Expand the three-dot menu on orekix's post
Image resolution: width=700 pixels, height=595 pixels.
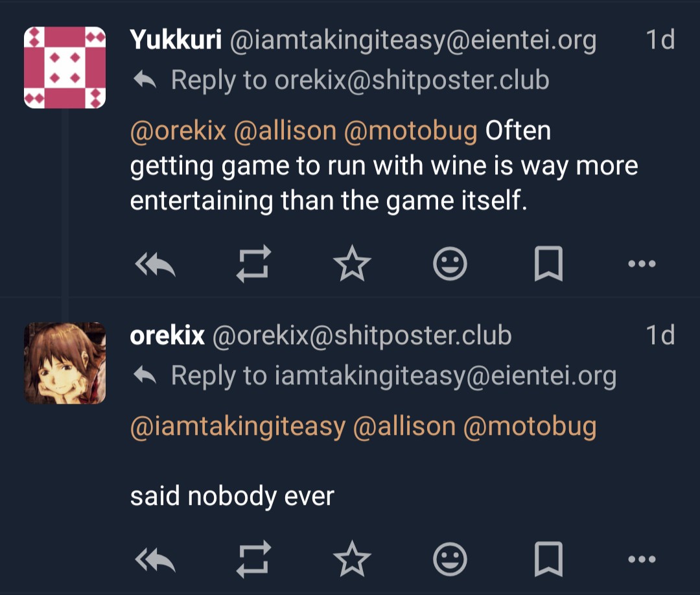click(642, 559)
